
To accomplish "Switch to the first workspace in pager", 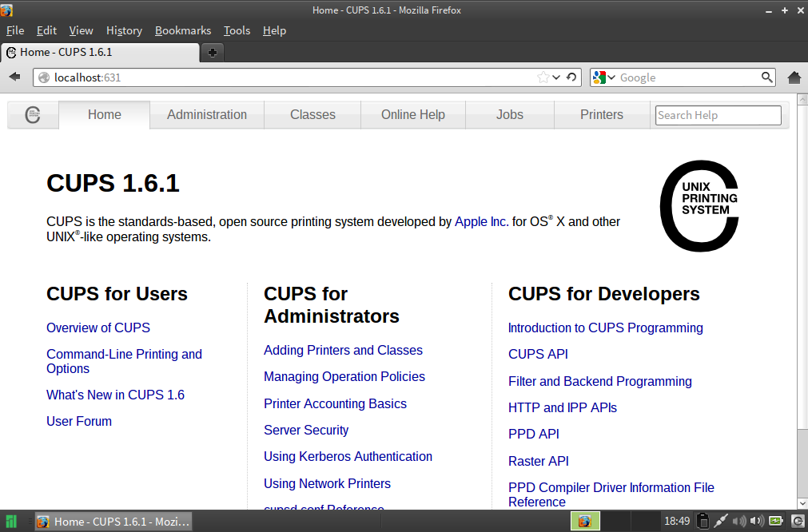I will [x=585, y=521].
